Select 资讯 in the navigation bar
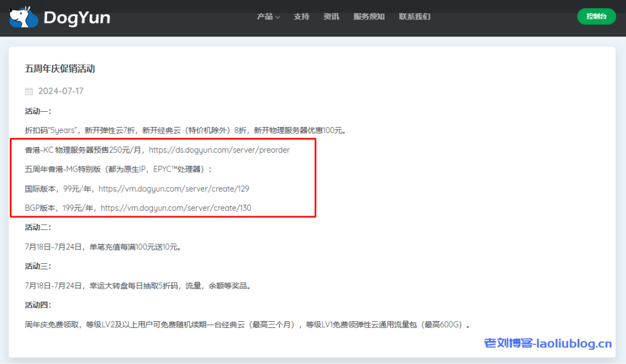The height and width of the screenshot is (364, 626). (331, 17)
